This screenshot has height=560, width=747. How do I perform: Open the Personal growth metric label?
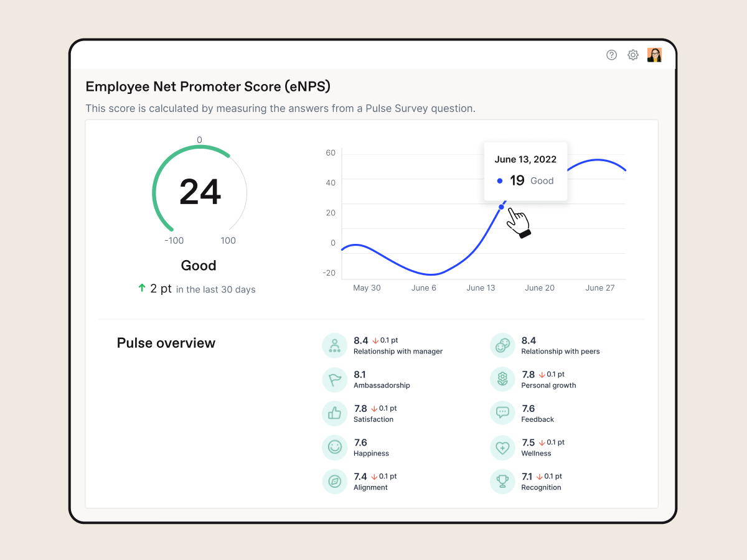[x=548, y=386]
